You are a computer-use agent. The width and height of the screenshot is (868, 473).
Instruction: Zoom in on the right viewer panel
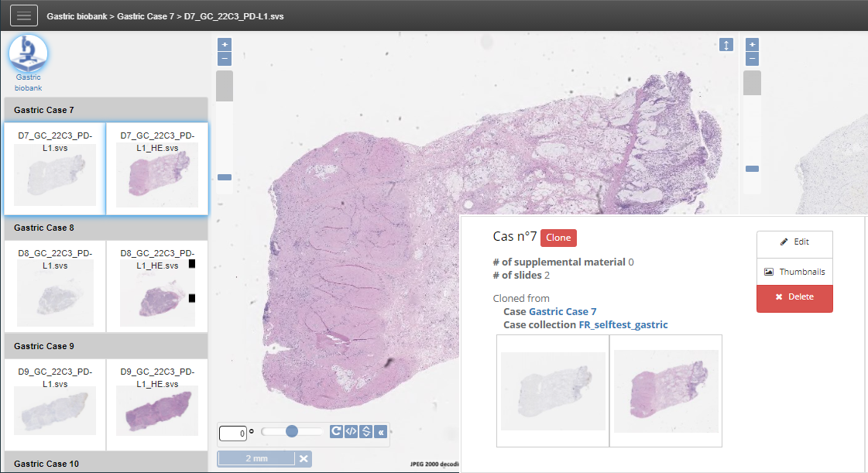click(x=752, y=44)
